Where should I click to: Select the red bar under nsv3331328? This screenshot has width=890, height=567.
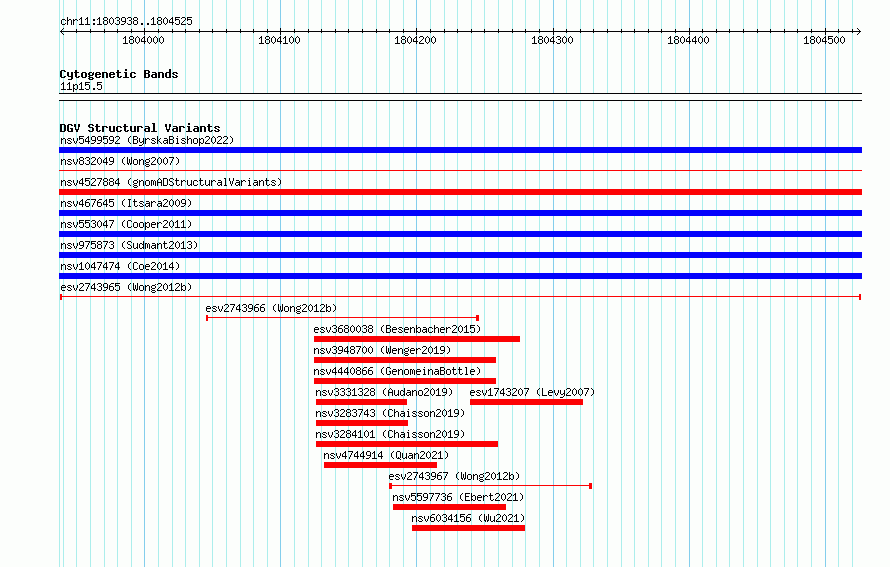pyautogui.click(x=362, y=402)
